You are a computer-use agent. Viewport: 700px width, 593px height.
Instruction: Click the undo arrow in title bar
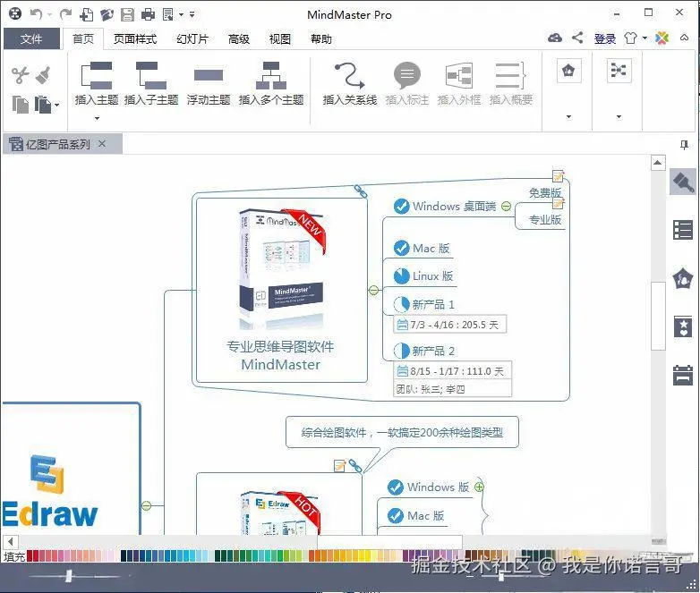(36, 14)
